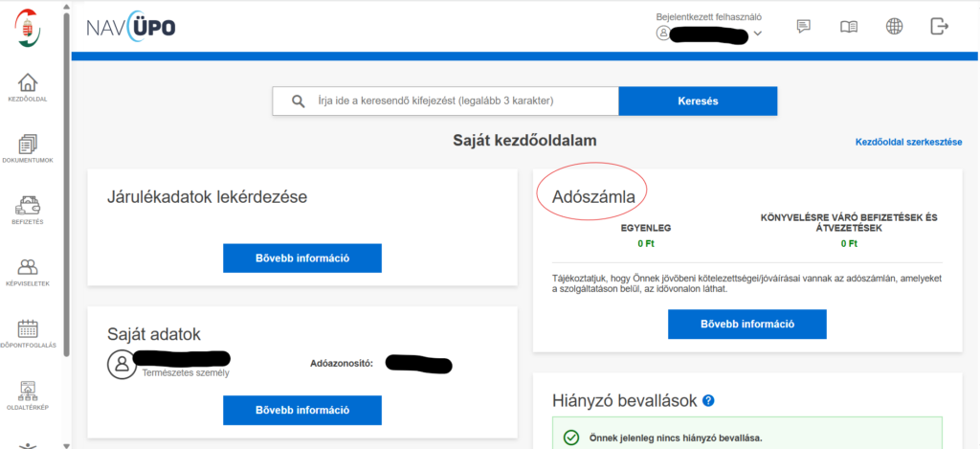
Task: Click the Hiányzó bevallások heading
Action: [x=624, y=400]
